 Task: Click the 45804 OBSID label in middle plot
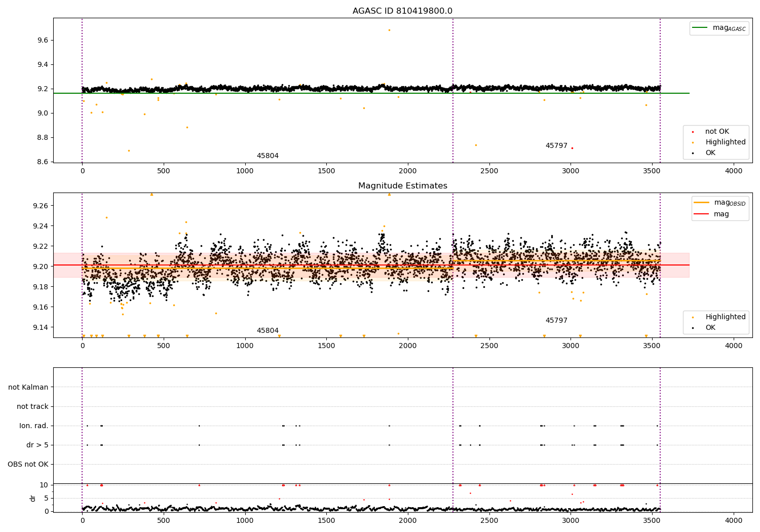click(x=268, y=331)
